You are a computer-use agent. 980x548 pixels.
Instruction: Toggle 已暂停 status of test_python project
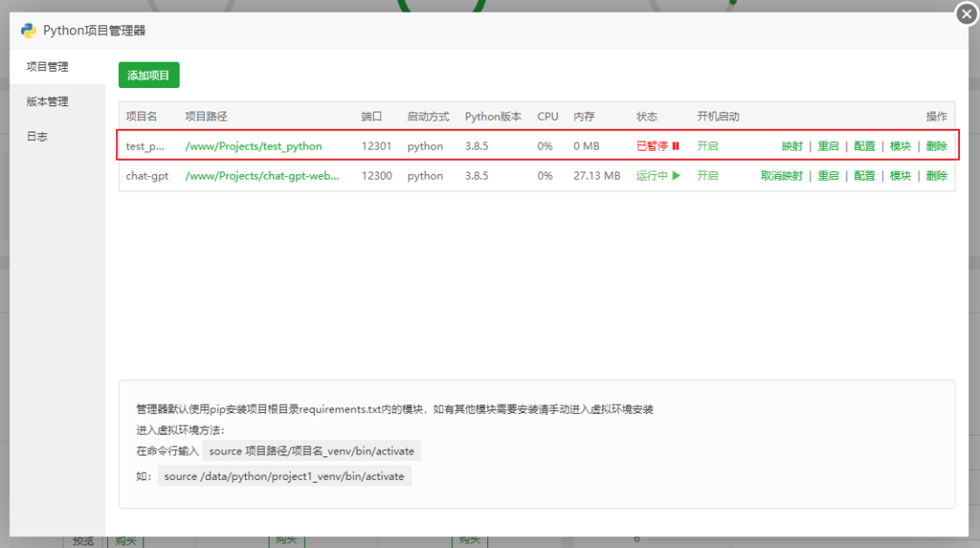[x=652, y=146]
